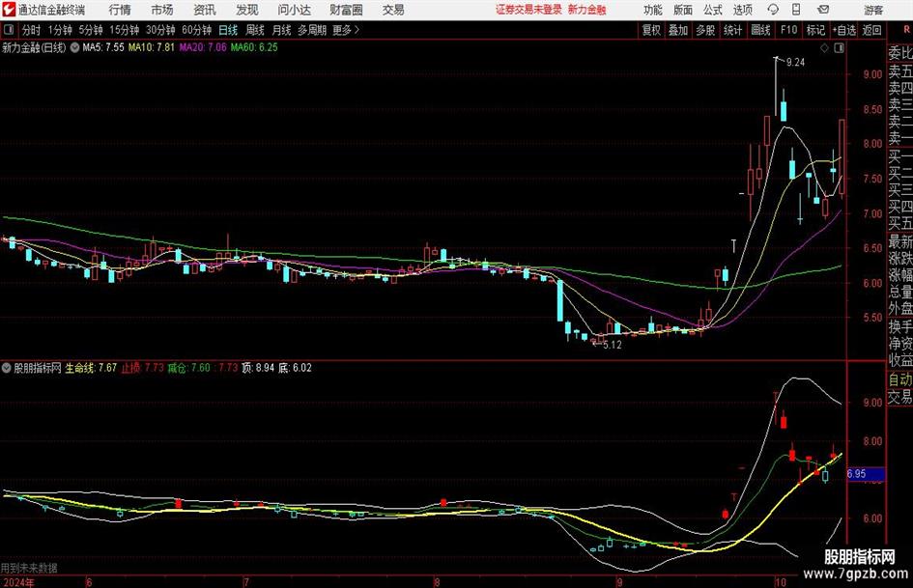Open the 功能 menu
This screenshot has width=913, height=588.
pyautogui.click(x=653, y=10)
